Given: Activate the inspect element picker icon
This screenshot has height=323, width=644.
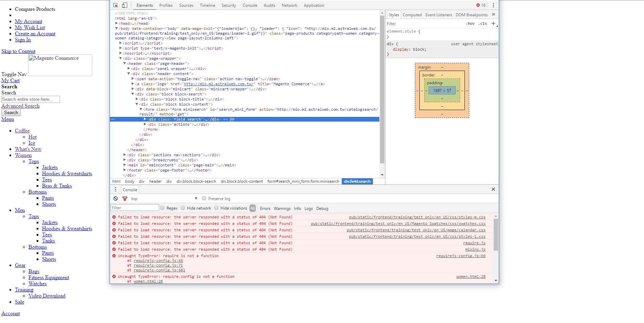Looking at the screenshot, I should pyautogui.click(x=115, y=5).
